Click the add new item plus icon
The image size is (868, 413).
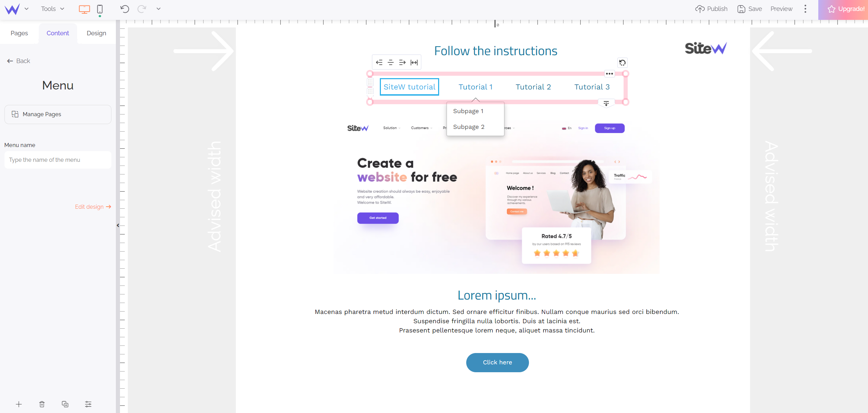click(18, 403)
